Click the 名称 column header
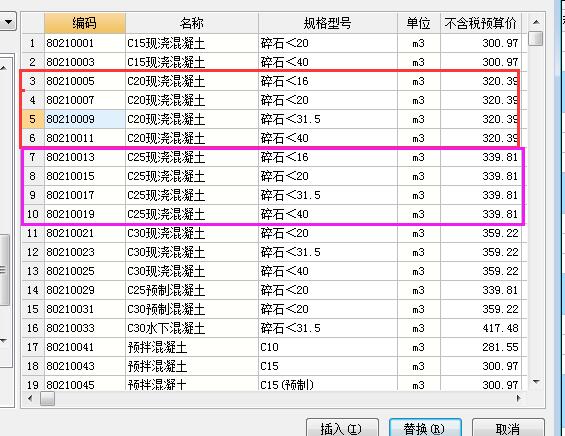Image resolution: width=565 pixels, height=436 pixels. [192, 23]
